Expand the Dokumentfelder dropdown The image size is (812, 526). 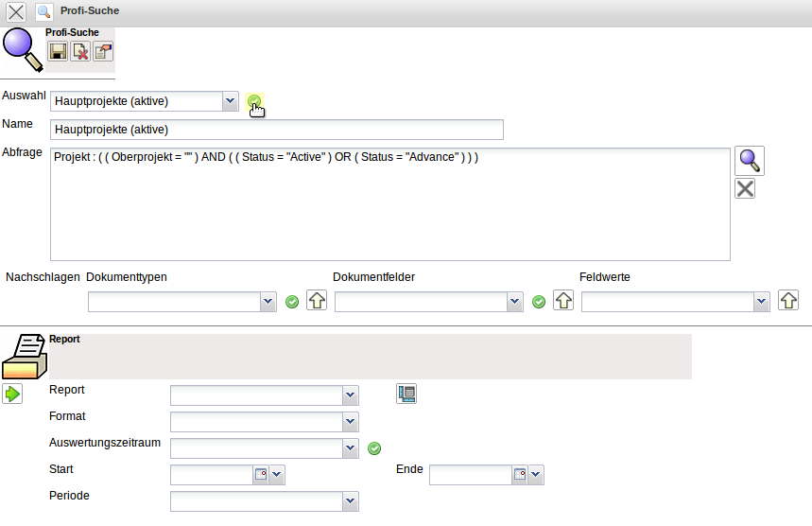click(x=514, y=302)
